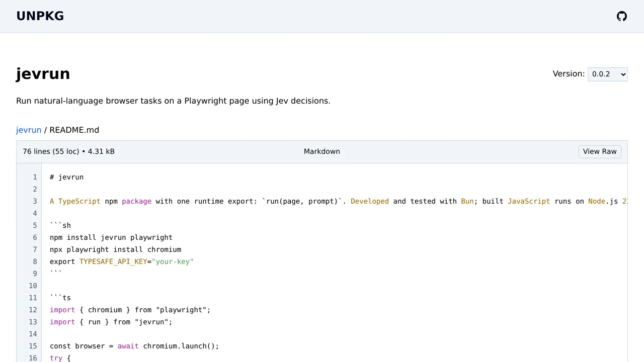
Task: Select line number 3
Action: click(x=35, y=201)
